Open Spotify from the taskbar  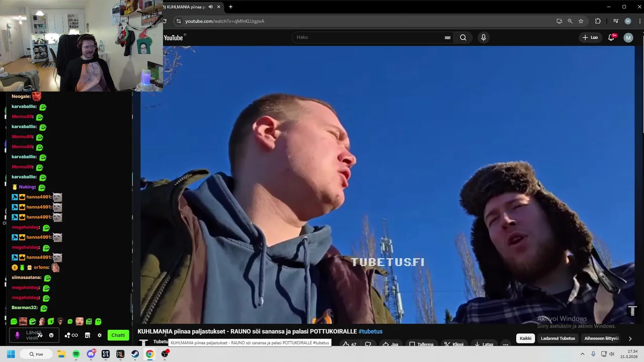click(76, 354)
